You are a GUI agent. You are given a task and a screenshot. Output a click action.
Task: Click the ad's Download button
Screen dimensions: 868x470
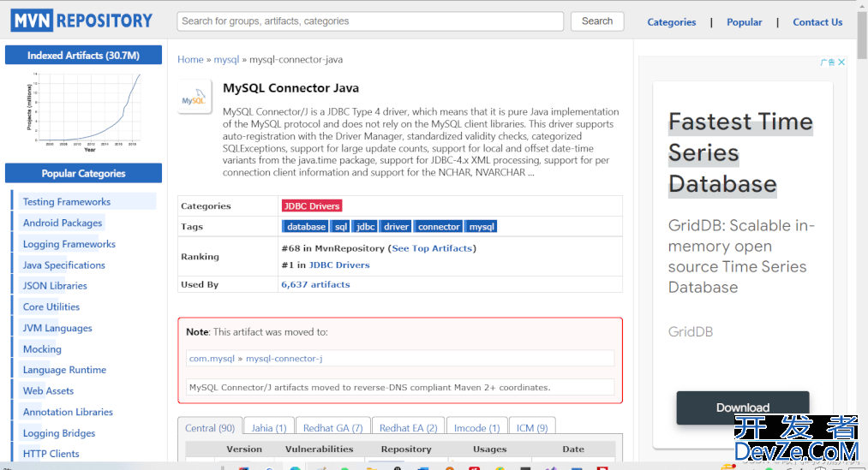743,408
